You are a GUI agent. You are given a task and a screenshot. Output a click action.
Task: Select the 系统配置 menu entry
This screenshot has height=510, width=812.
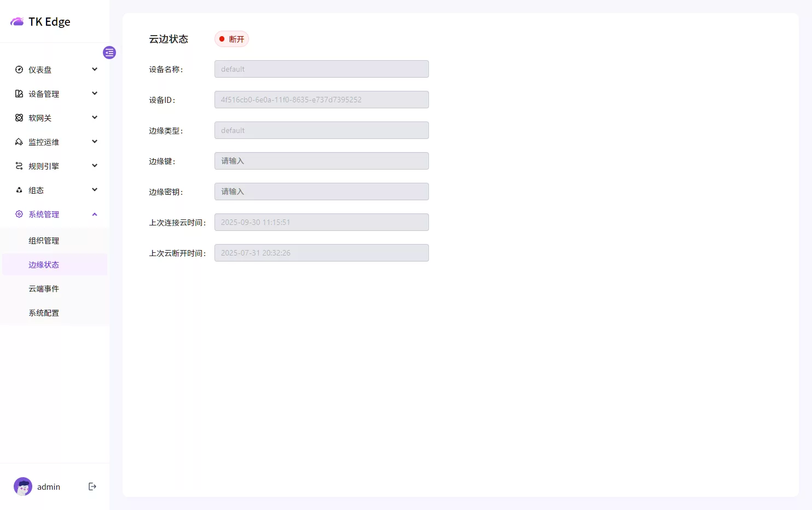click(44, 312)
